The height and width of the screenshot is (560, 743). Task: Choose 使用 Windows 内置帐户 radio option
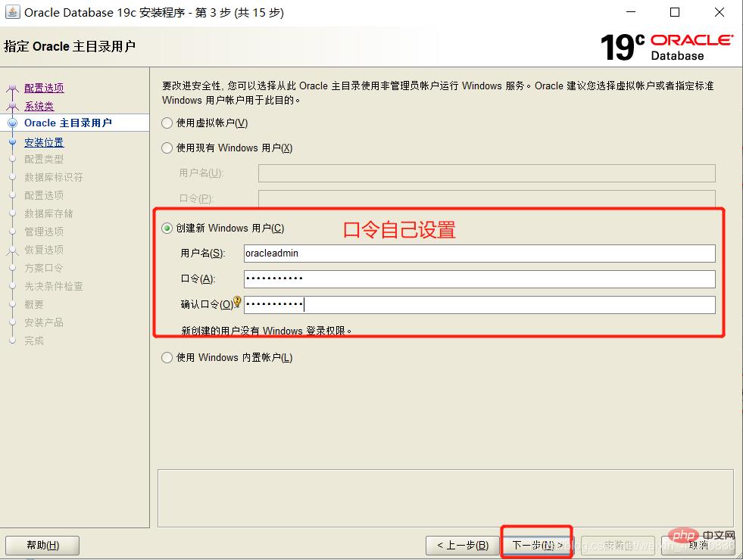[167, 357]
